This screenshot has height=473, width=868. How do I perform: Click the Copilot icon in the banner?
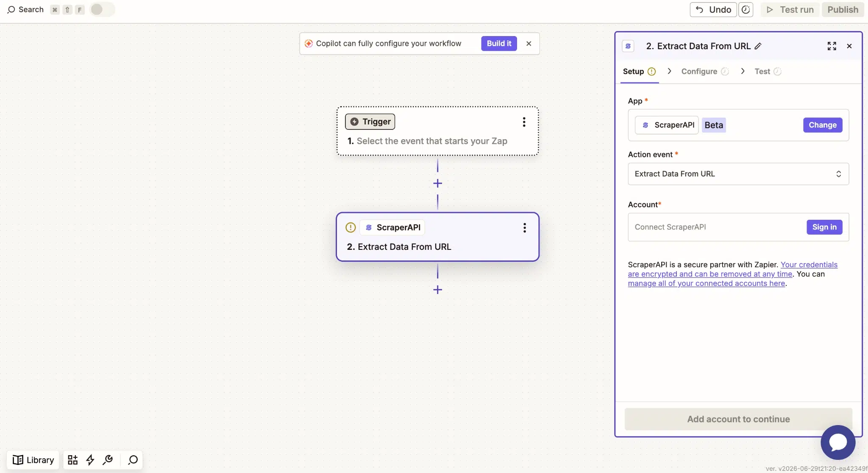(309, 43)
